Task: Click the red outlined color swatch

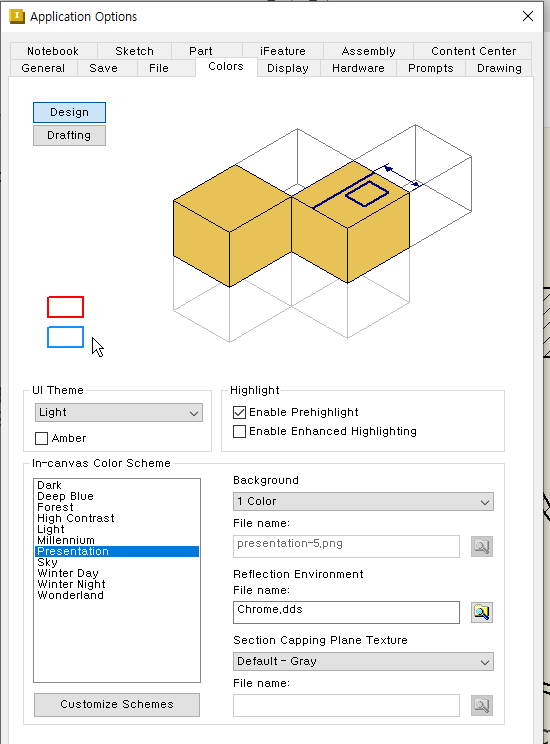Action: point(65,307)
